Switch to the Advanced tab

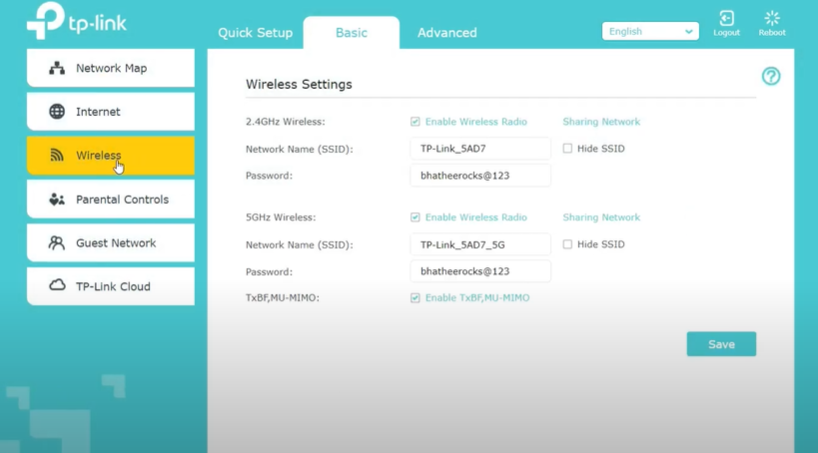447,33
